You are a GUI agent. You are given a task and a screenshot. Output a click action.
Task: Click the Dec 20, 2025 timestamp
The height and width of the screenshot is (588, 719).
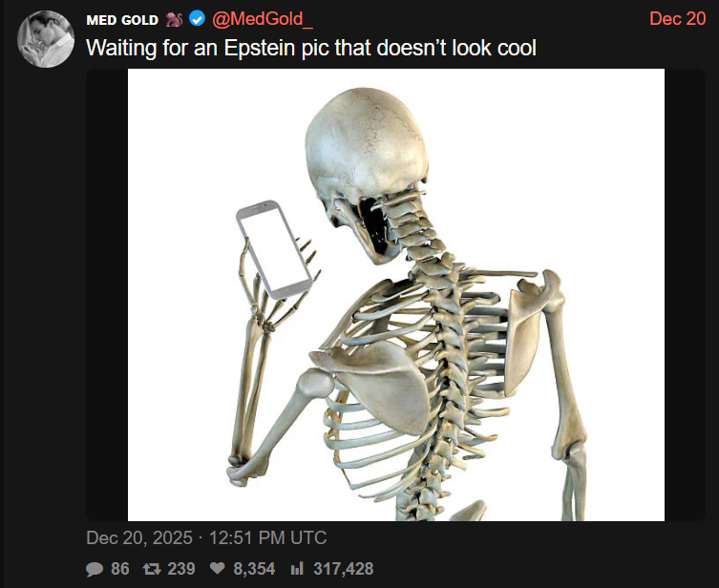tap(139, 537)
